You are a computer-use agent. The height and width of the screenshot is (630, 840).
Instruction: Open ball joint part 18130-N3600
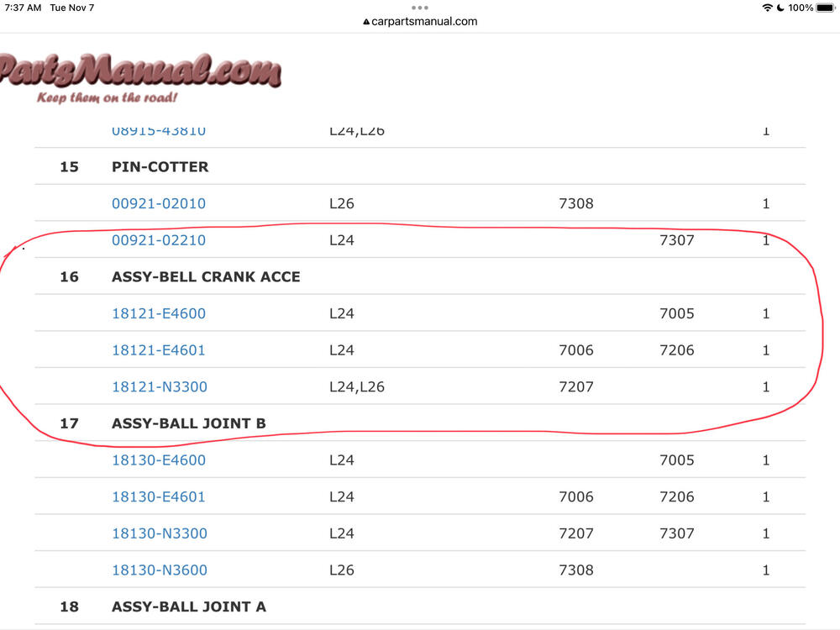coord(160,570)
